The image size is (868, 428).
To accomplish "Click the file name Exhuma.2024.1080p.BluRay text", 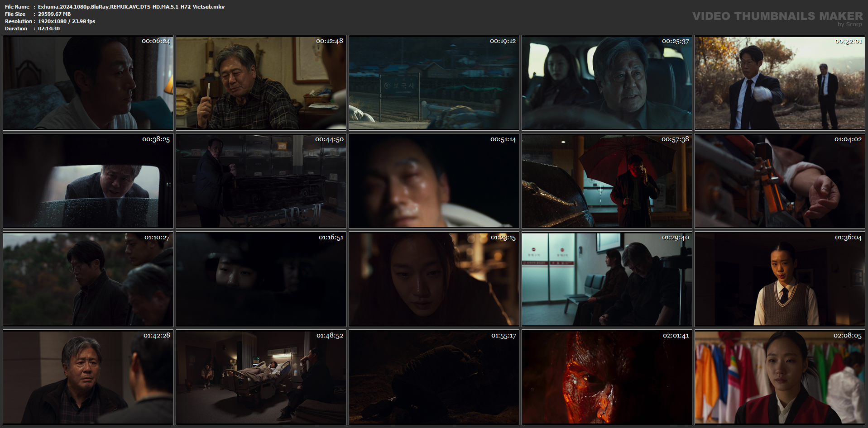I will (131, 7).
